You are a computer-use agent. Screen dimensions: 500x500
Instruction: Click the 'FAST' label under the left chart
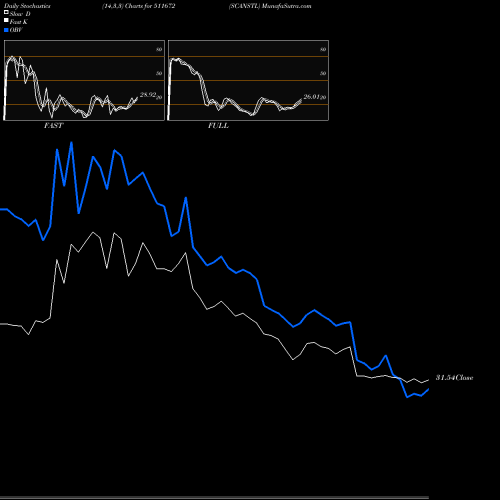pyautogui.click(x=53, y=126)
